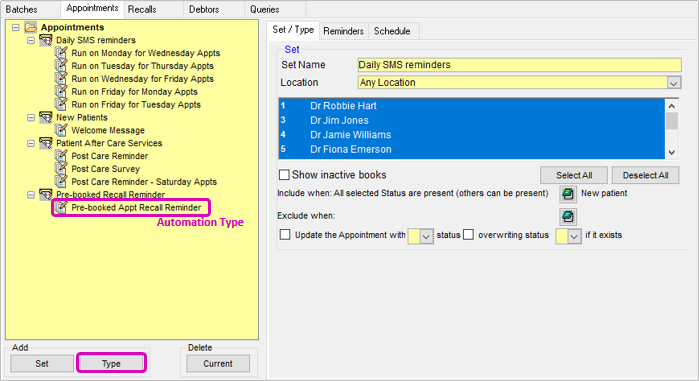The width and height of the screenshot is (699, 381).
Task: Click the Appointments root folder icon
Action: 30,28
